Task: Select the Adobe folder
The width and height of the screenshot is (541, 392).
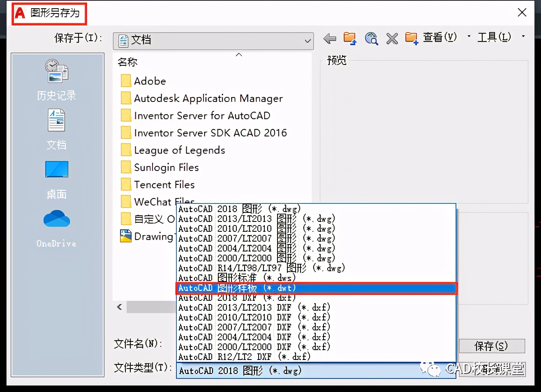Action: 143,81
